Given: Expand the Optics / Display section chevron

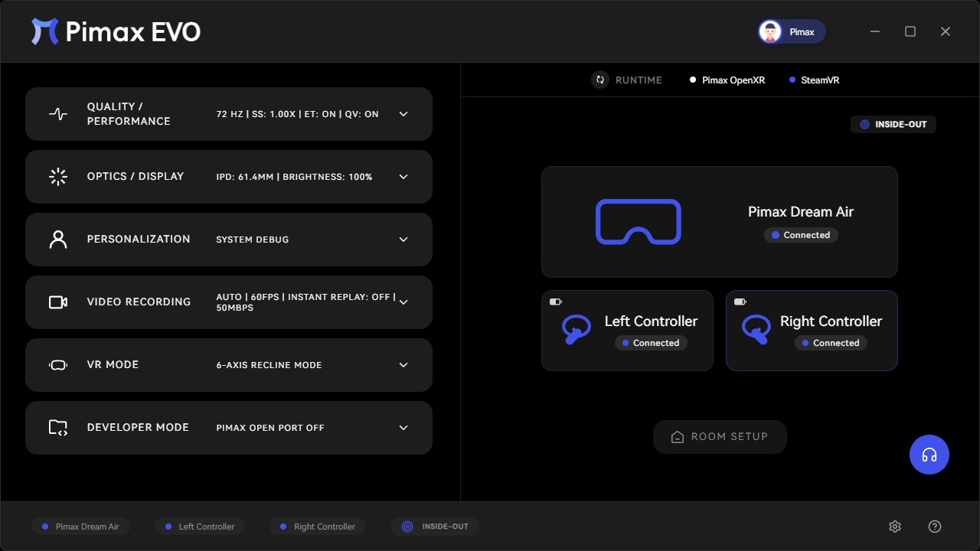Looking at the screenshot, I should click(x=403, y=177).
